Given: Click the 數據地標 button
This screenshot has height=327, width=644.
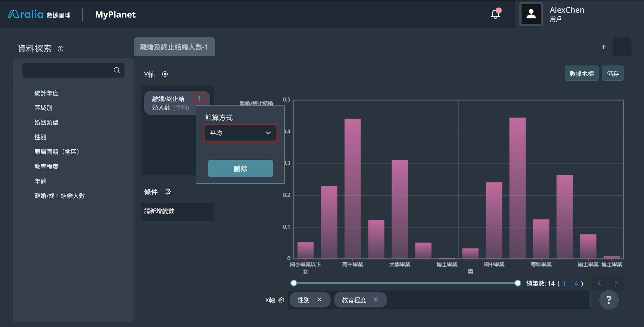Looking at the screenshot, I should 581,74.
